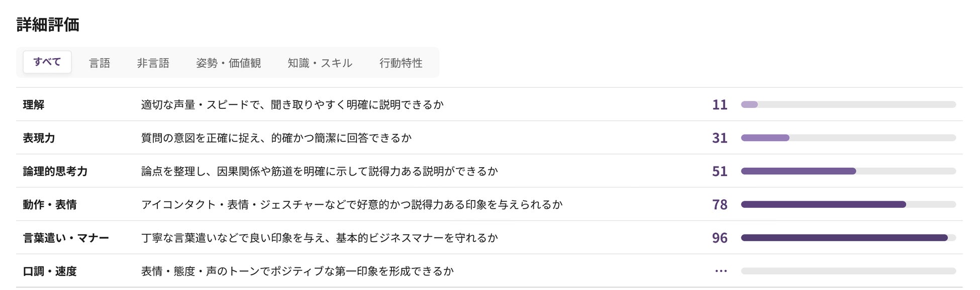Click the 詳細評価 heading
This screenshot has width=980, height=290.
click(x=48, y=25)
